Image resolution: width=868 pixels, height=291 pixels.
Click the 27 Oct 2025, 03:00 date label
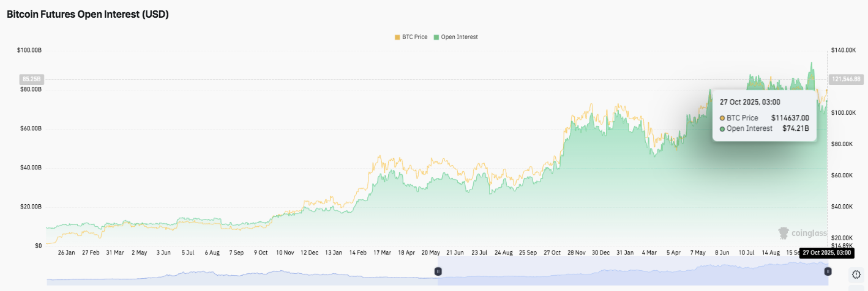(x=825, y=252)
